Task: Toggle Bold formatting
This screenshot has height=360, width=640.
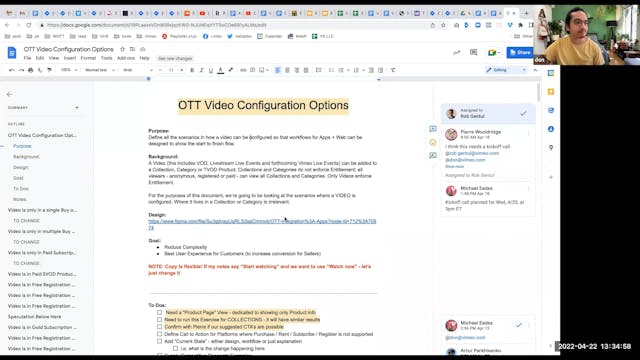Action: coord(192,70)
